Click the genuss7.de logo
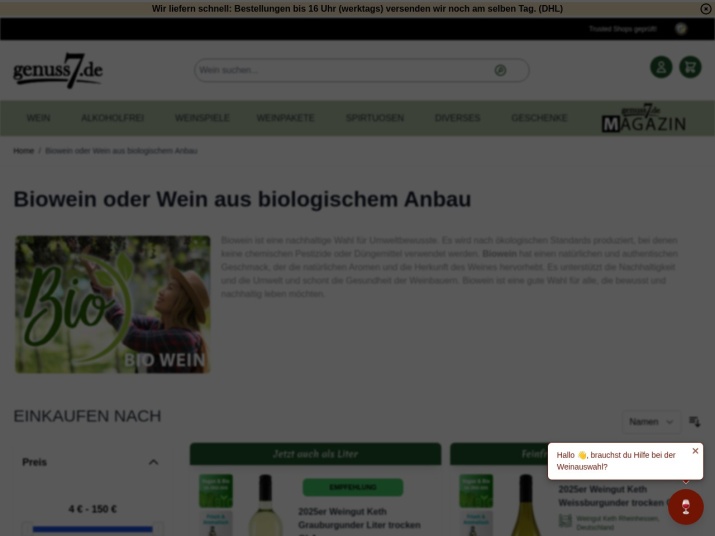715x536 pixels. [x=58, y=70]
